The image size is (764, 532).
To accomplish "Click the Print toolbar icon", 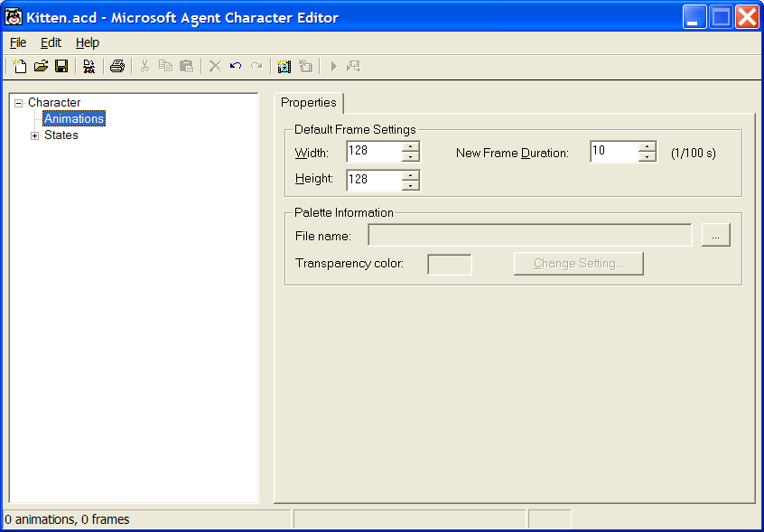I will [117, 66].
